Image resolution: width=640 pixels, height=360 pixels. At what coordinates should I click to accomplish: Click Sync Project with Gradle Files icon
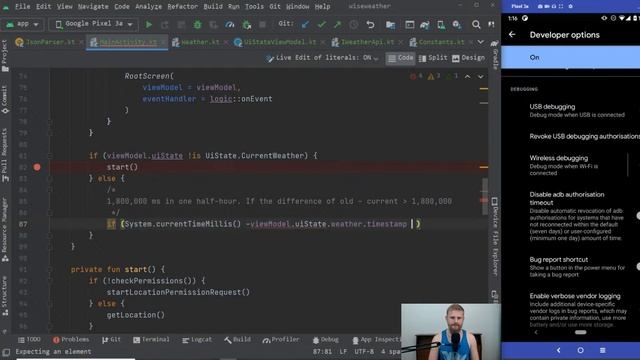[424, 24]
